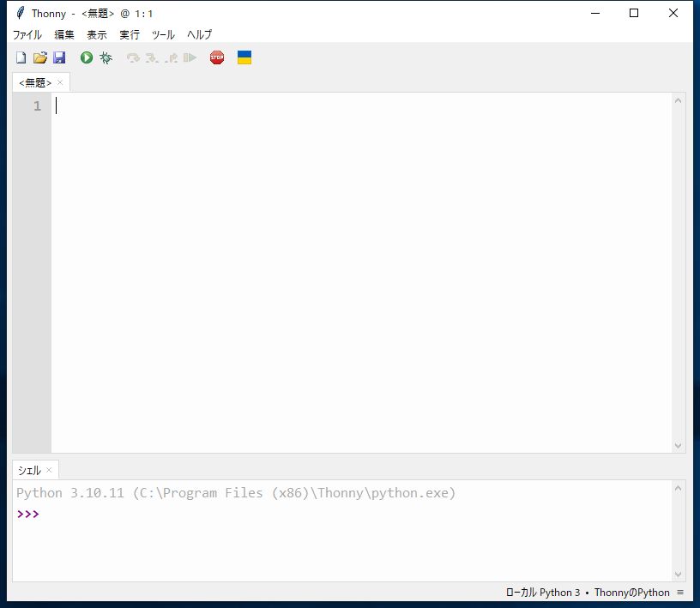The image size is (700, 608).
Task: Open the ツール menu
Action: point(163,34)
